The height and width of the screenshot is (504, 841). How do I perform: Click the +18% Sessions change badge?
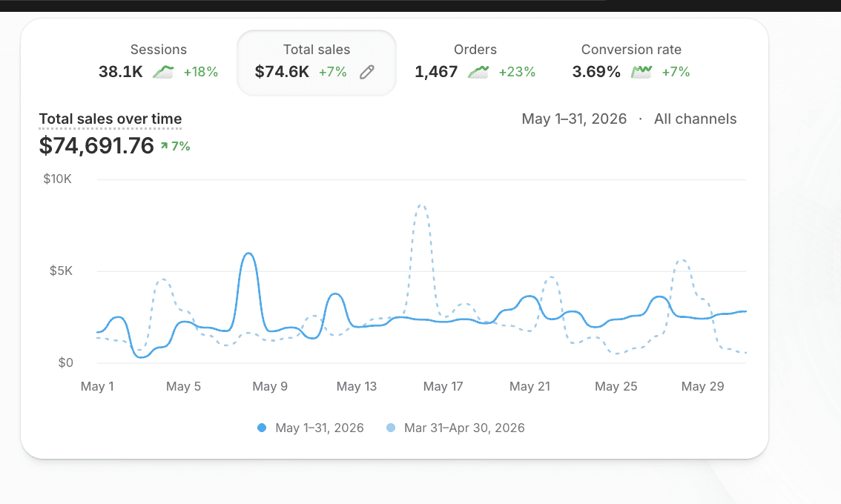(x=200, y=72)
